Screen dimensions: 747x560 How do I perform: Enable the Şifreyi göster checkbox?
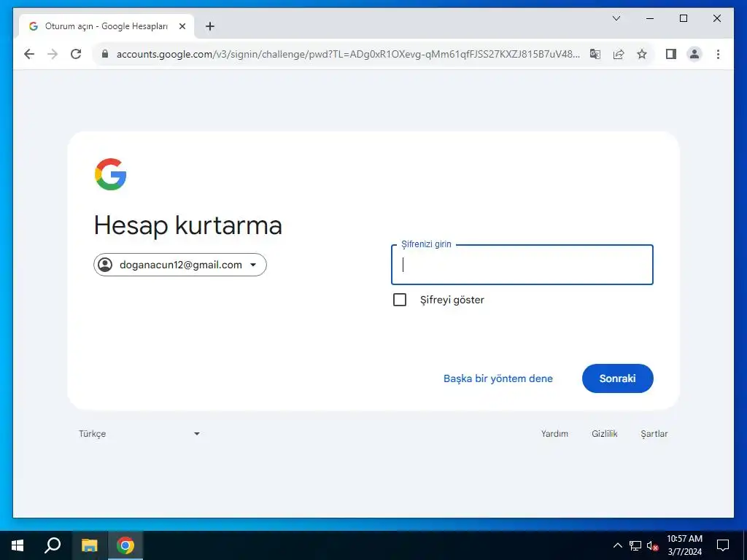[x=400, y=300]
